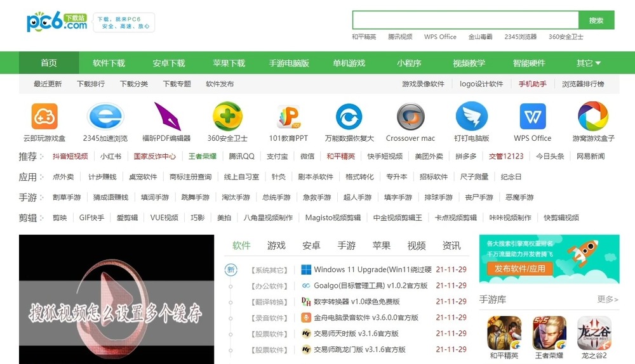Expand the 其它 dropdown in navigation bar

coord(589,63)
